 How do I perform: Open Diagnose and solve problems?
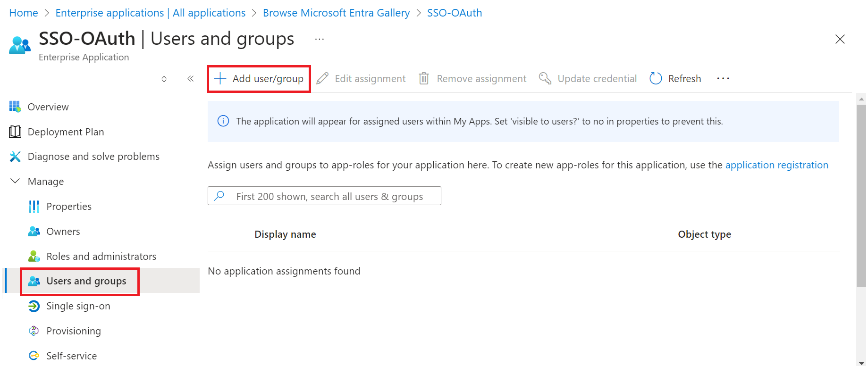click(93, 157)
